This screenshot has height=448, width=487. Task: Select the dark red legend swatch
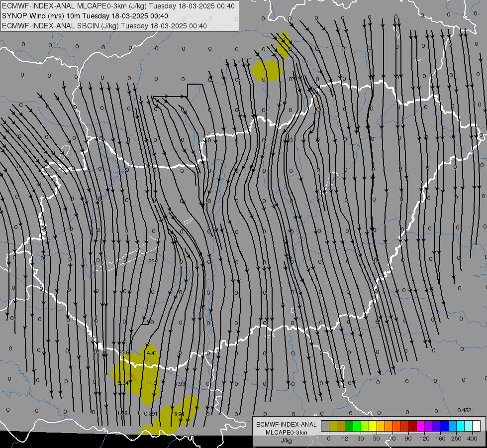point(412,426)
